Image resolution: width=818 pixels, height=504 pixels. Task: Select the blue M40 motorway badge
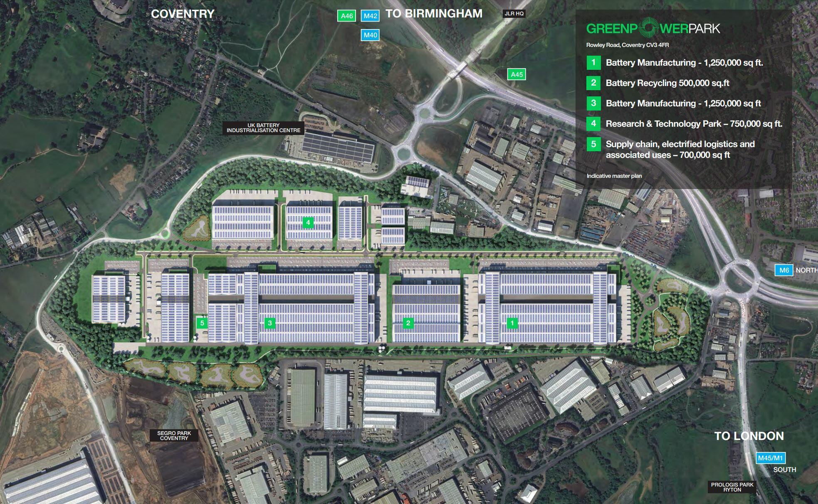click(x=370, y=35)
